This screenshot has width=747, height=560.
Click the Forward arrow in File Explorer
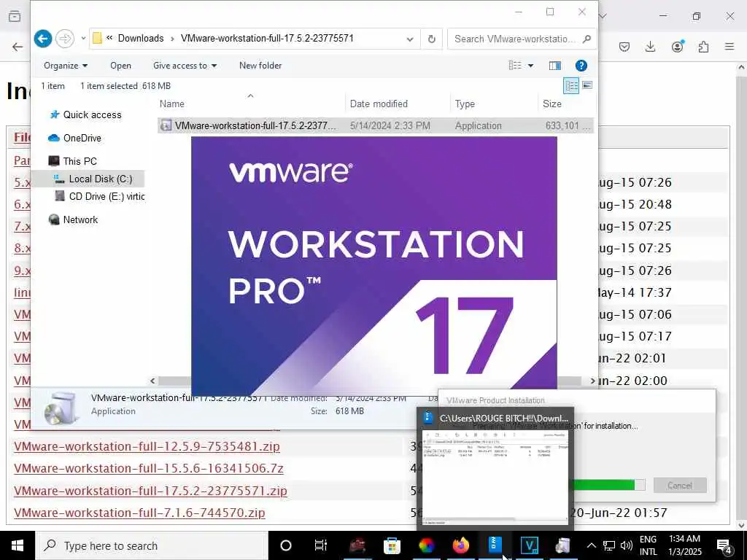point(65,39)
